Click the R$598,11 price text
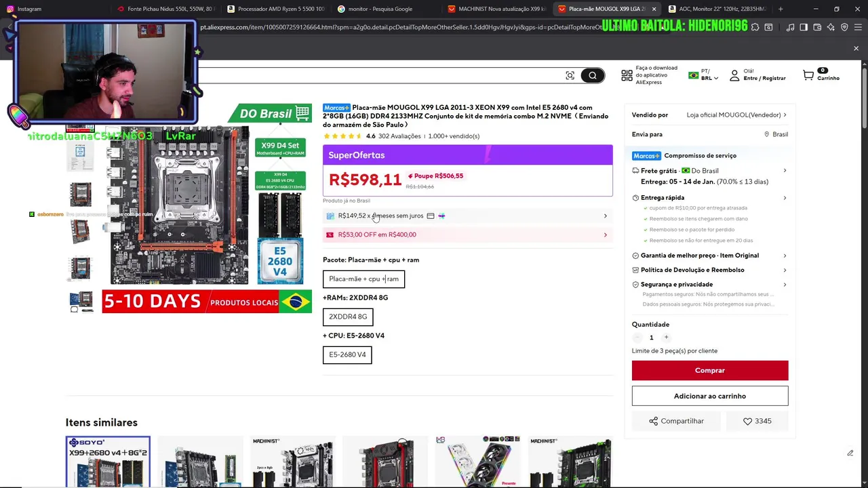Image resolution: width=868 pixels, height=488 pixels. tap(365, 180)
